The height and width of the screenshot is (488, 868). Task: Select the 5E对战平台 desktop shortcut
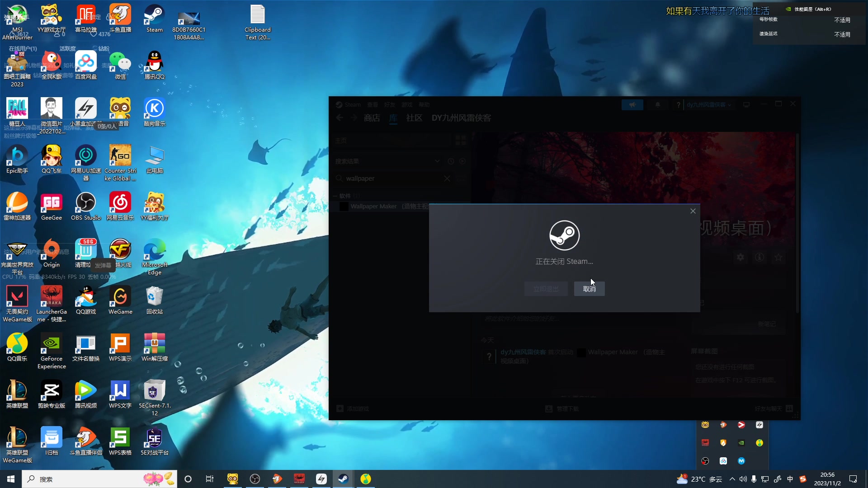tap(155, 441)
